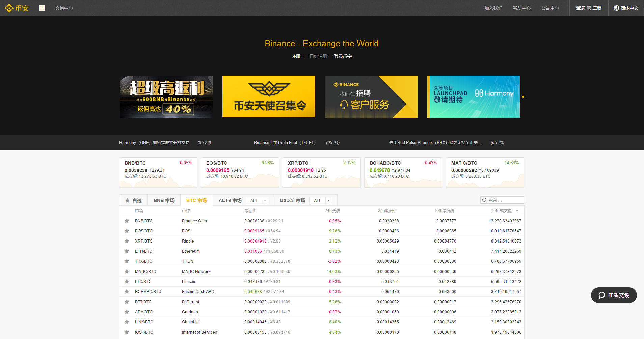The width and height of the screenshot is (644, 339).
Task: Open the ALTS 市场 ALL dropdown
Action: point(257,200)
